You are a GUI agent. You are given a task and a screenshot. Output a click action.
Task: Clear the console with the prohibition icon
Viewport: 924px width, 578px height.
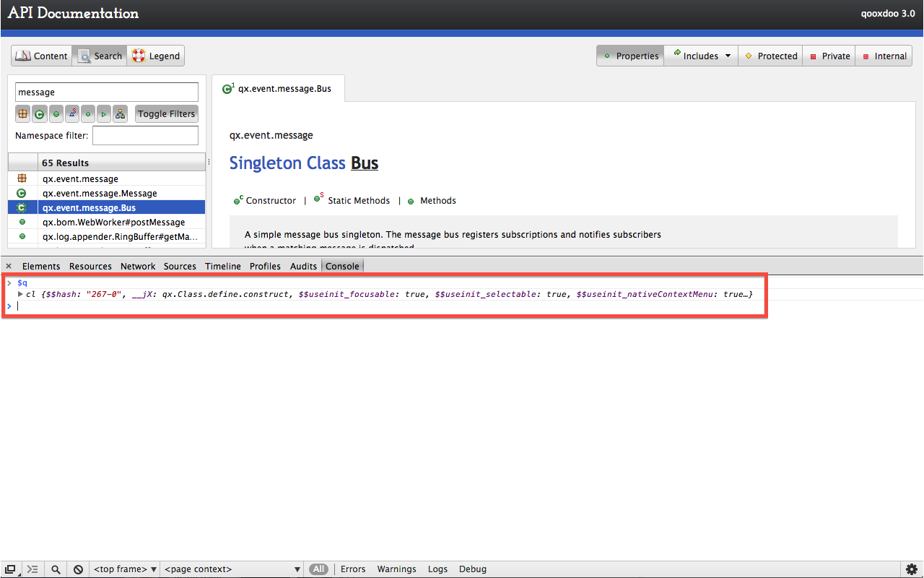[x=78, y=569]
